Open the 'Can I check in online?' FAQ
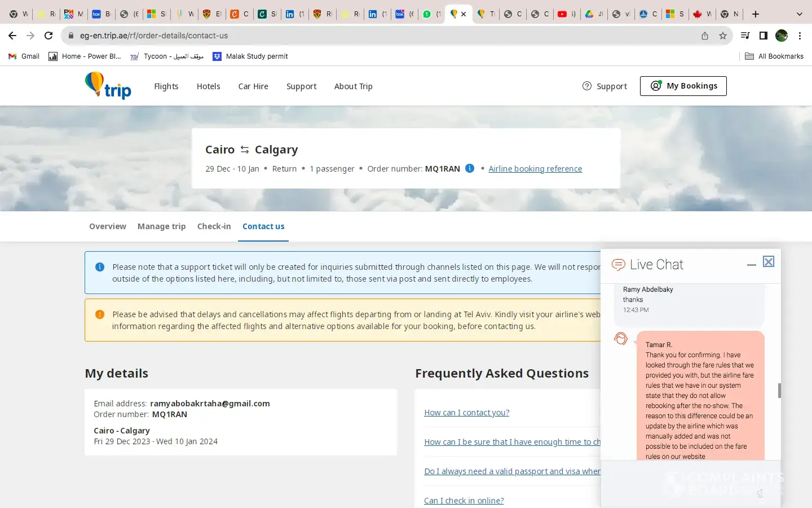 [464, 501]
